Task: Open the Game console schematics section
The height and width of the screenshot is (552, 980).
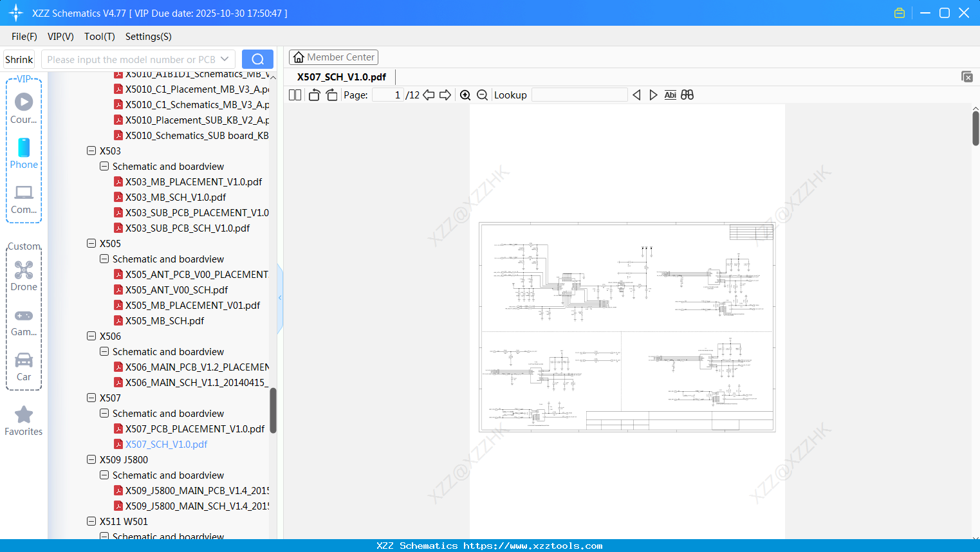Action: [23, 321]
